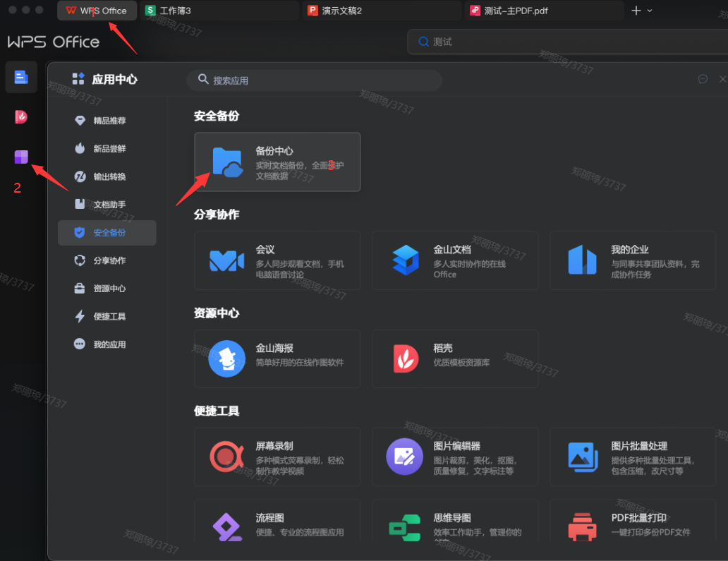Open the new tab dropdown chevron
Viewport: 728px width, 561px height.
click(650, 11)
